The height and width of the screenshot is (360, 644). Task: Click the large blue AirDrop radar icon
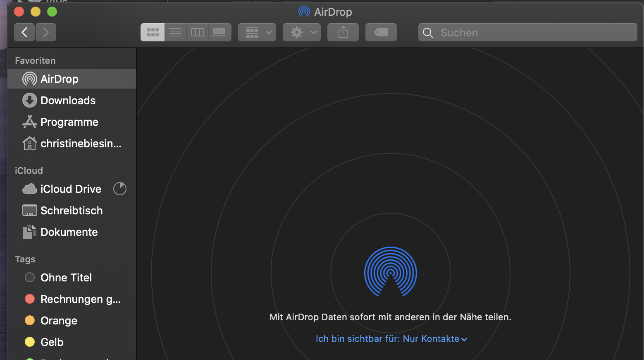(x=390, y=272)
